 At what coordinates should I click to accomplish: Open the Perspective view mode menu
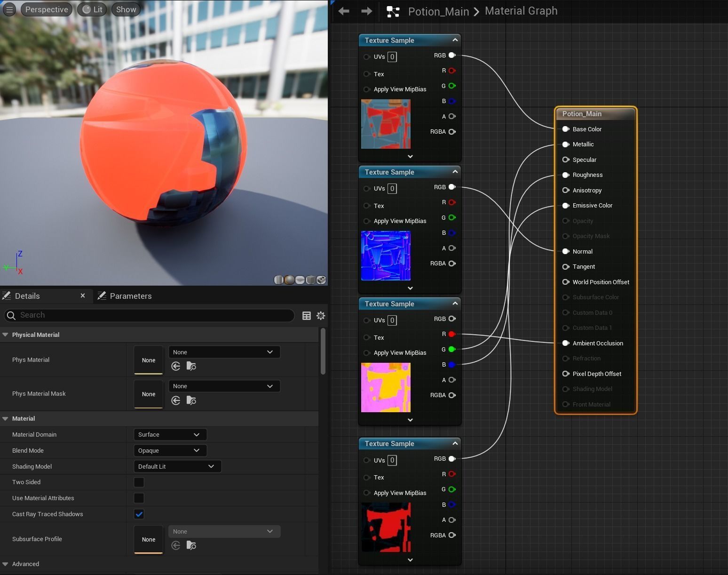point(47,9)
